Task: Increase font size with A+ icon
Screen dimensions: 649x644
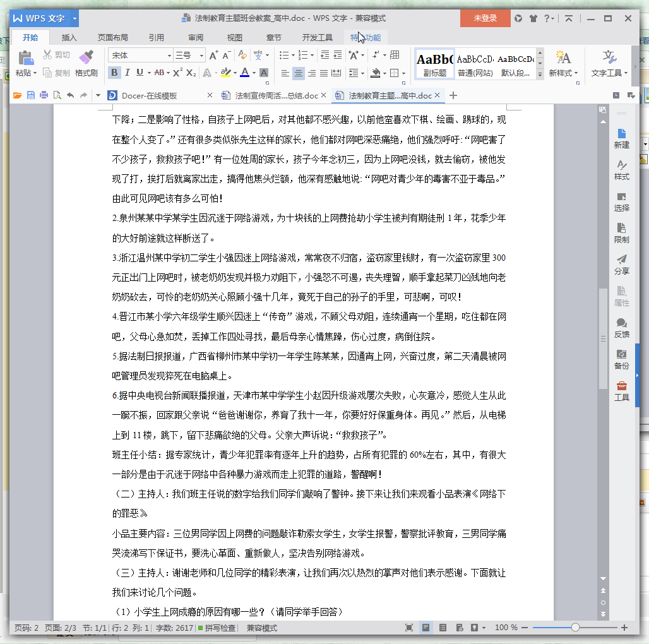Action: [x=213, y=56]
